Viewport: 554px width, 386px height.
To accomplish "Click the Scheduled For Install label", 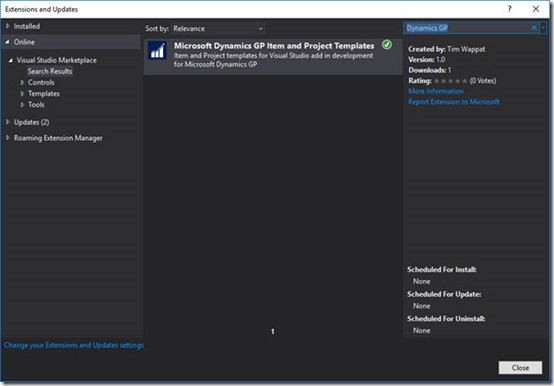I will click(x=442, y=269).
